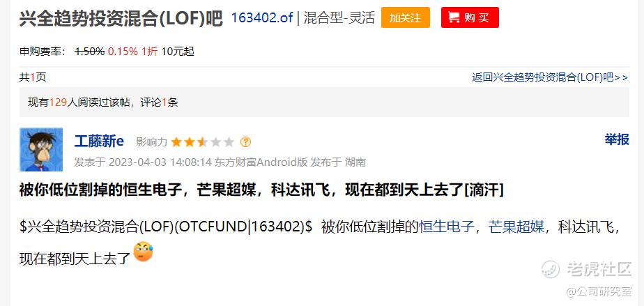Click the sweating emoji in the post

pyautogui.click(x=144, y=252)
